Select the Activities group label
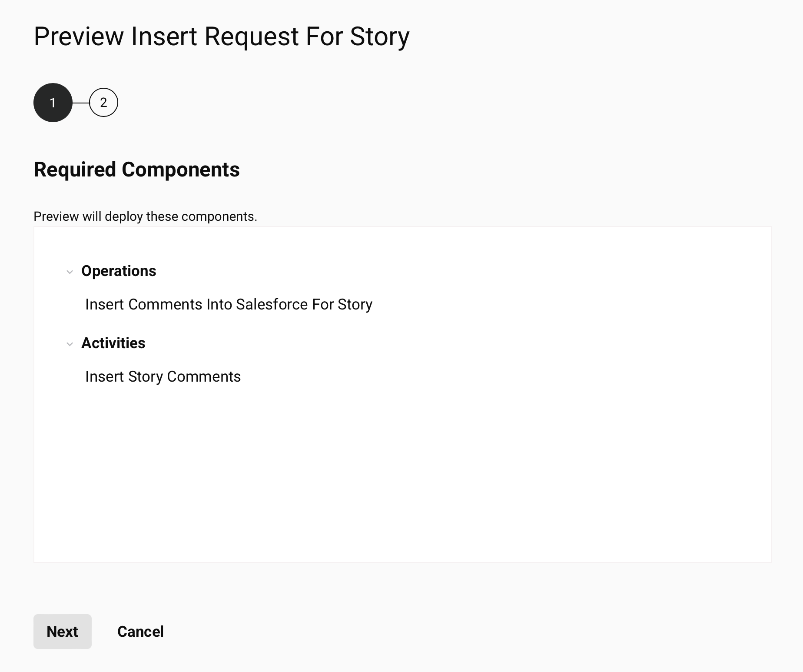 pos(113,343)
